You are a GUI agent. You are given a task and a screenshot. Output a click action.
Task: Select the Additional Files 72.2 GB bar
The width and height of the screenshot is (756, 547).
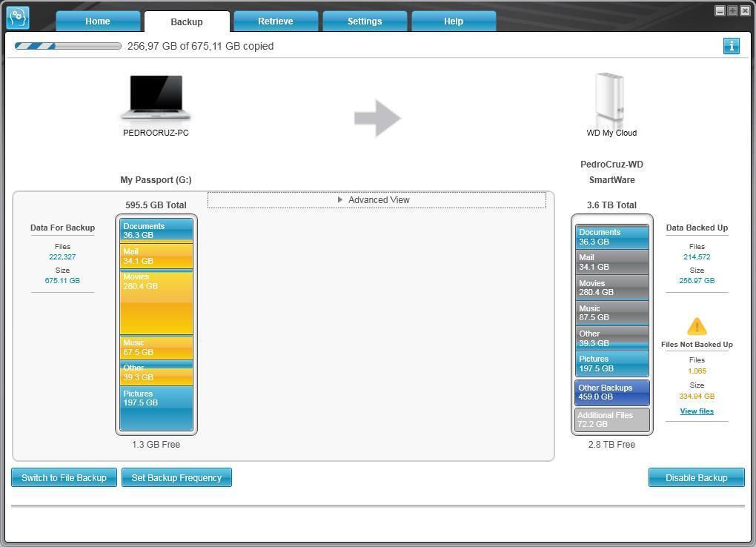click(x=611, y=420)
